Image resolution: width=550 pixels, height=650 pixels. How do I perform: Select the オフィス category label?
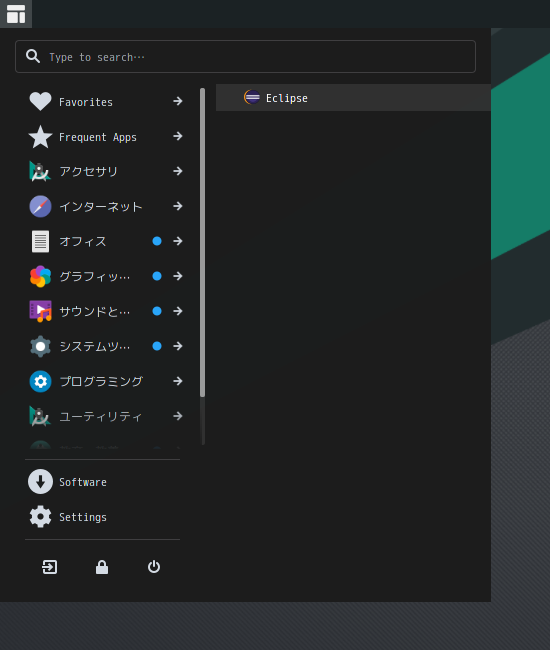coord(83,241)
